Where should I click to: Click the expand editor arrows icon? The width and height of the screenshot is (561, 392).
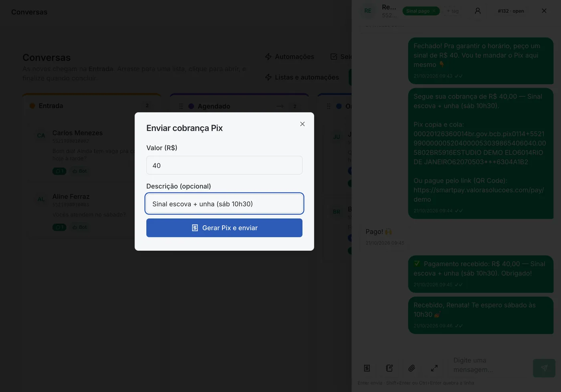(434, 368)
